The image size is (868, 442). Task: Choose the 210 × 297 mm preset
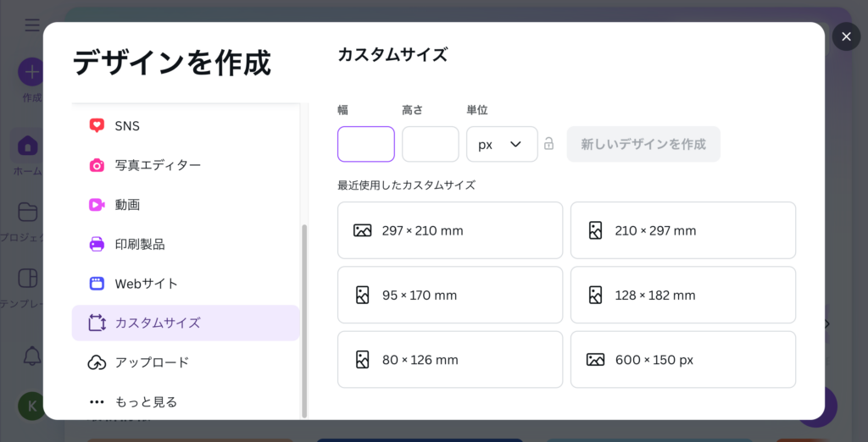tap(683, 230)
